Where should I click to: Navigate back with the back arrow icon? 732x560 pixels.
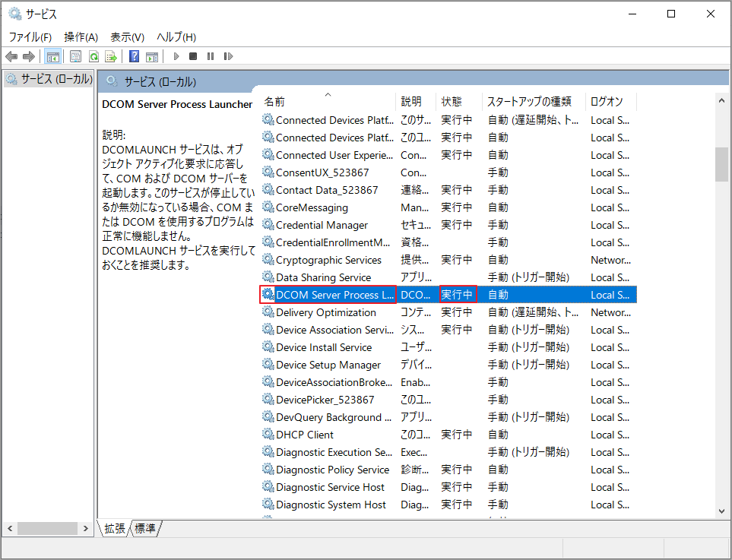pos(11,56)
